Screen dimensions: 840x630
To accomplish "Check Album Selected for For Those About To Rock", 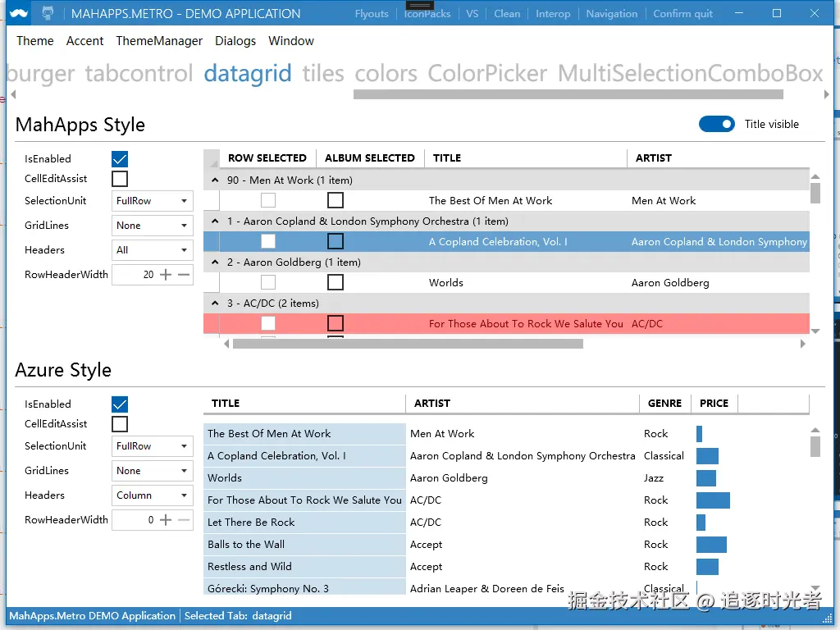I will 336,323.
